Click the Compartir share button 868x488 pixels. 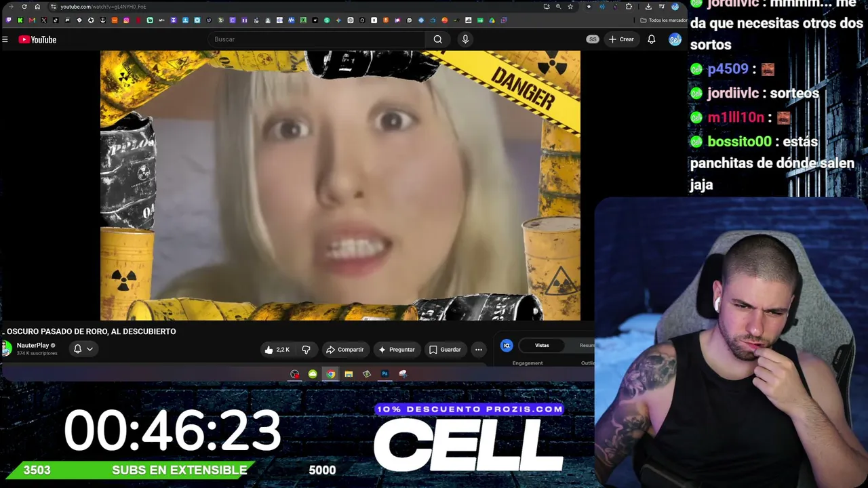(345, 350)
